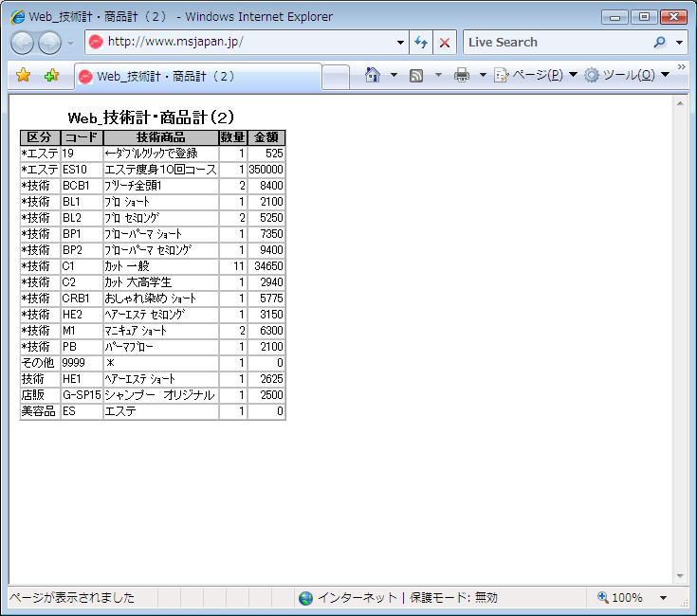Image resolution: width=697 pixels, height=616 pixels.
Task: Click the BL2 code cell
Action: tap(82, 218)
